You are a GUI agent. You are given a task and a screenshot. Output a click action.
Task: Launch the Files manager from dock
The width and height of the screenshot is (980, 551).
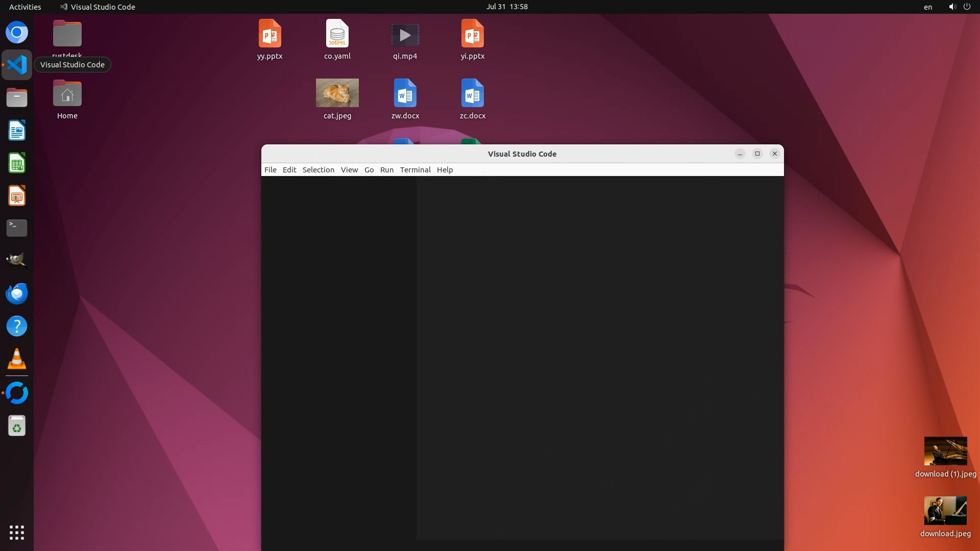tap(17, 97)
